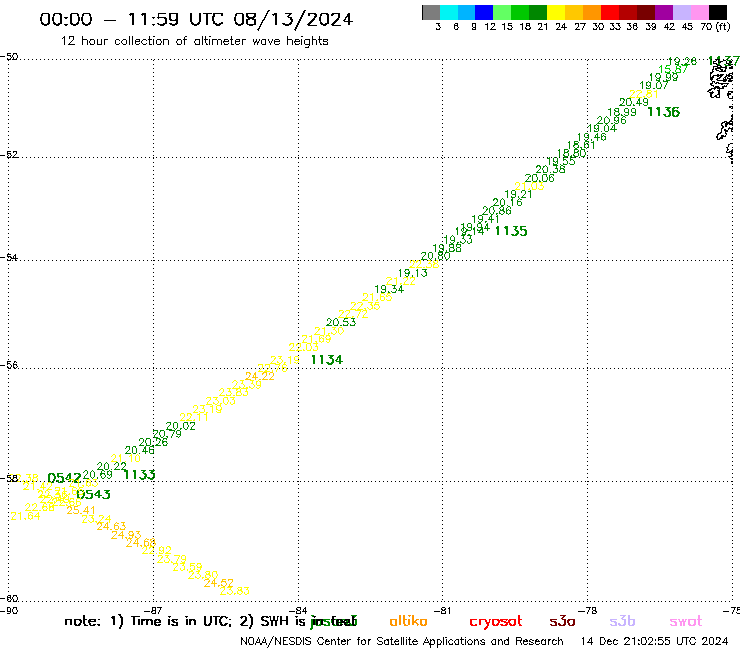Viewport: 740px width, 650px height.
Task: Click the cyan swatch in the color scale
Action: pos(449,12)
